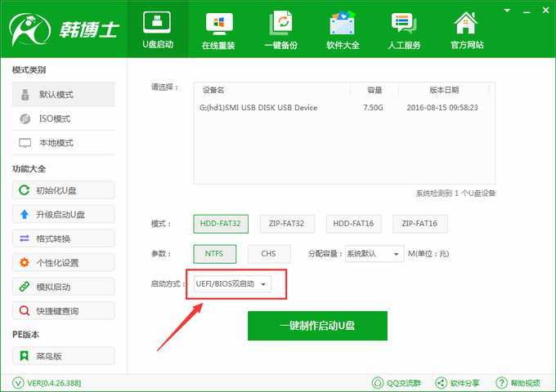The height and width of the screenshot is (392, 556).
Task: Select ZIP-FAT32 mode option
Action: pos(287,223)
